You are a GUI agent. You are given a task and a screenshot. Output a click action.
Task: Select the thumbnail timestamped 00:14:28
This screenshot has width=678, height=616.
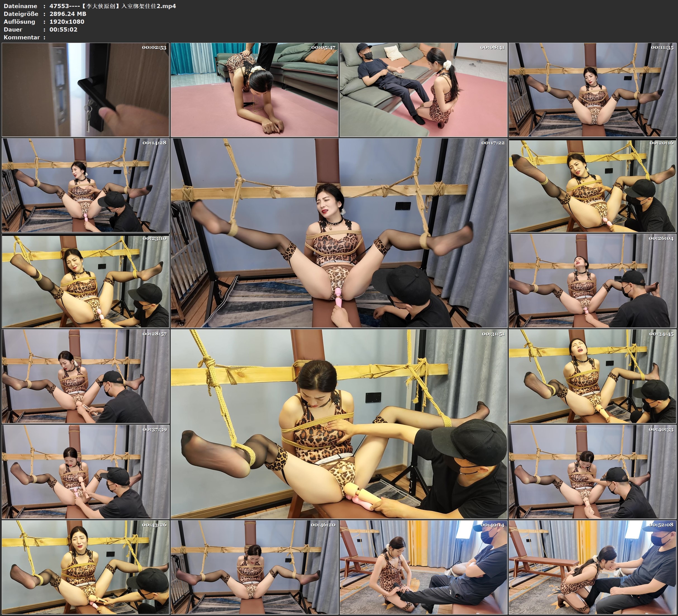(x=85, y=185)
